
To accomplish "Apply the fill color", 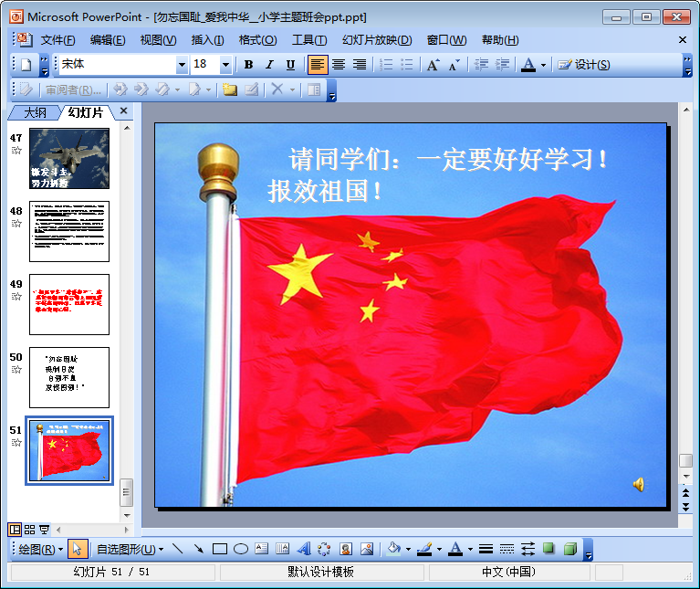I will (x=393, y=549).
